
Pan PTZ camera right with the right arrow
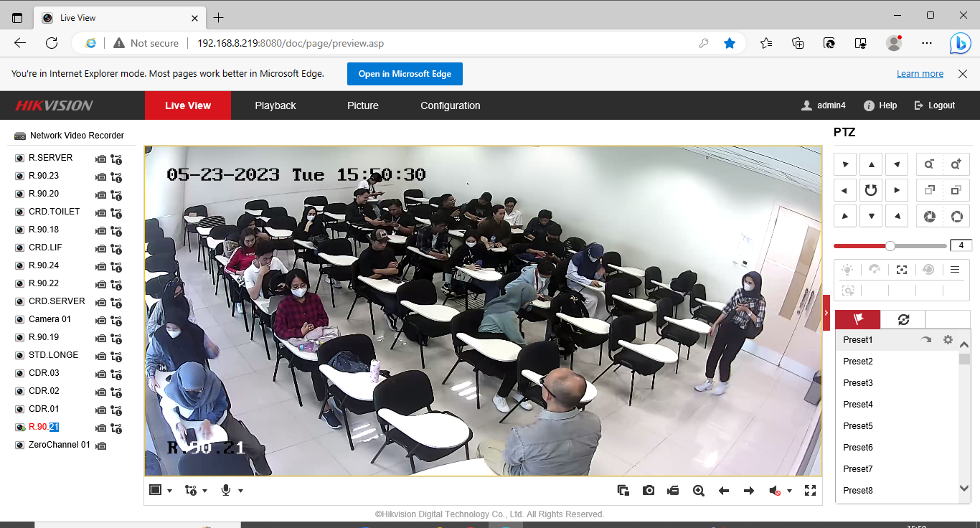897,190
